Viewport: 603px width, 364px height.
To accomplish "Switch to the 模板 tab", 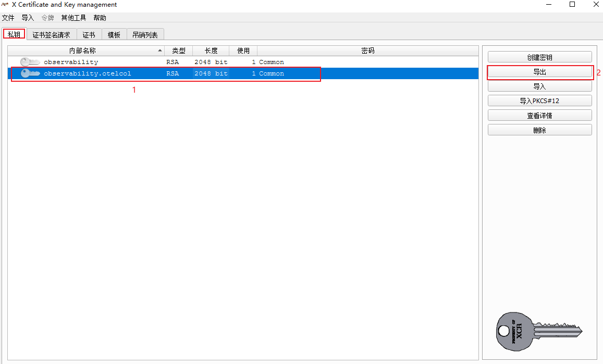I will point(114,35).
